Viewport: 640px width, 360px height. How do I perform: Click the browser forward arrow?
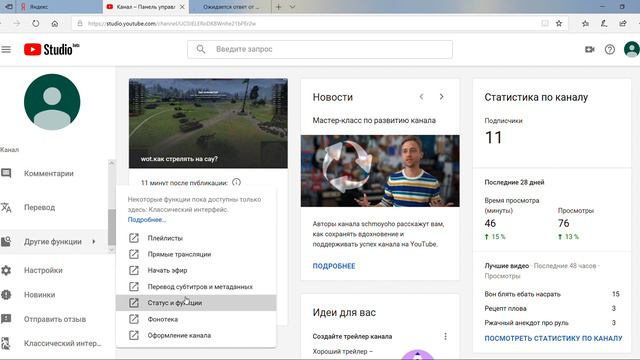pos(17,24)
